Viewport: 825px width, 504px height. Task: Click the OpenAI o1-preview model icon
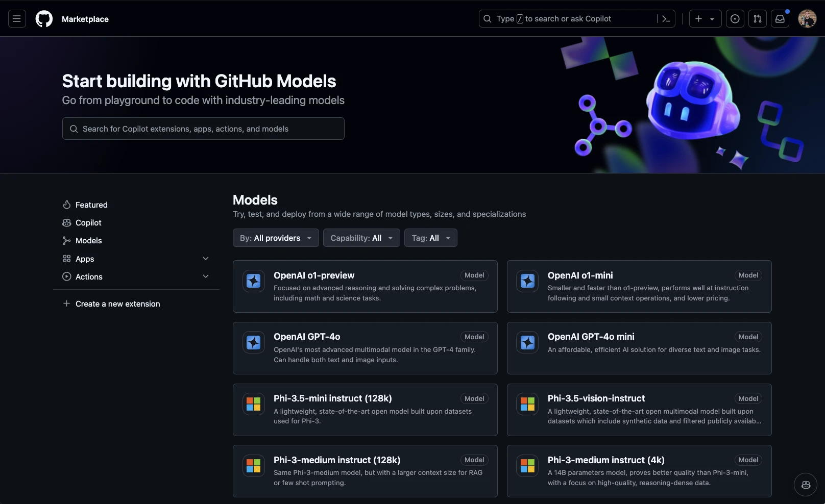(x=254, y=281)
